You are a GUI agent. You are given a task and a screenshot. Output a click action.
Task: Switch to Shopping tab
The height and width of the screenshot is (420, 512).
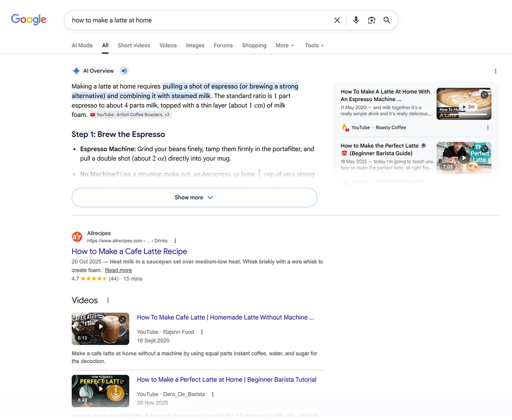[254, 45]
